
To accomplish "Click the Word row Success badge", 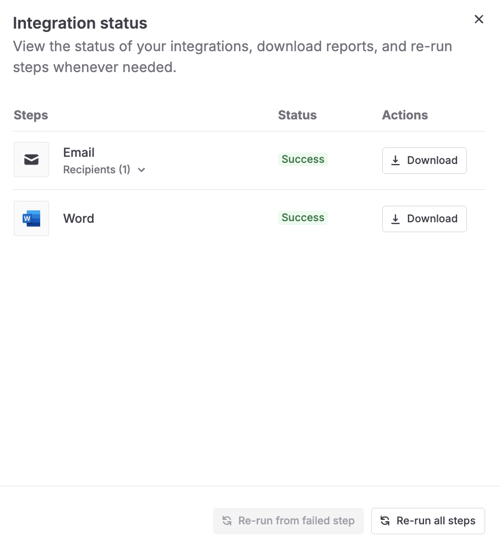I will [x=303, y=218].
